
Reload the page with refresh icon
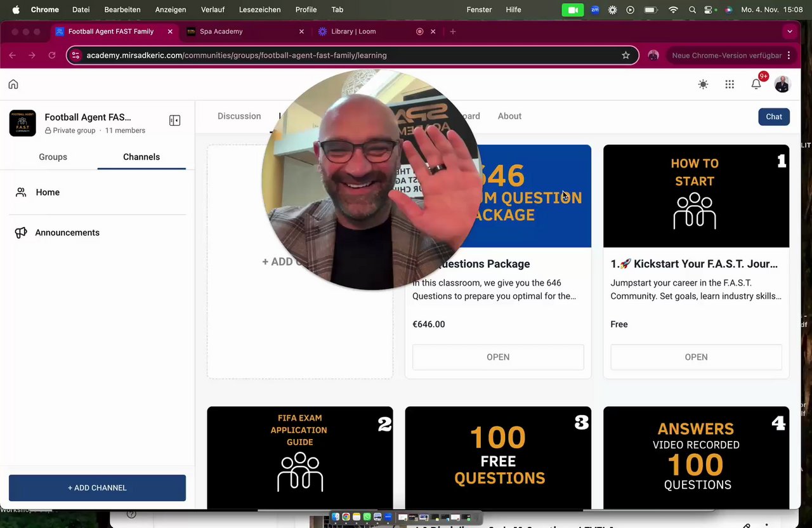52,55
